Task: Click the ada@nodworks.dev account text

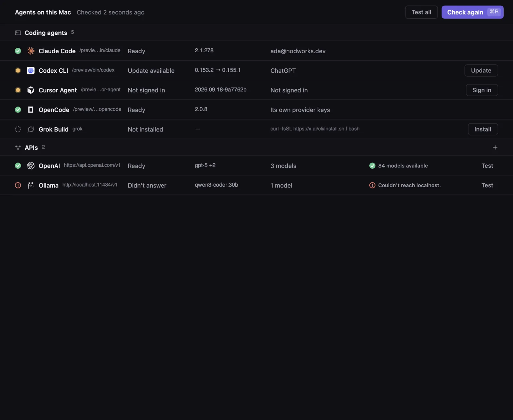Action: click(298, 51)
